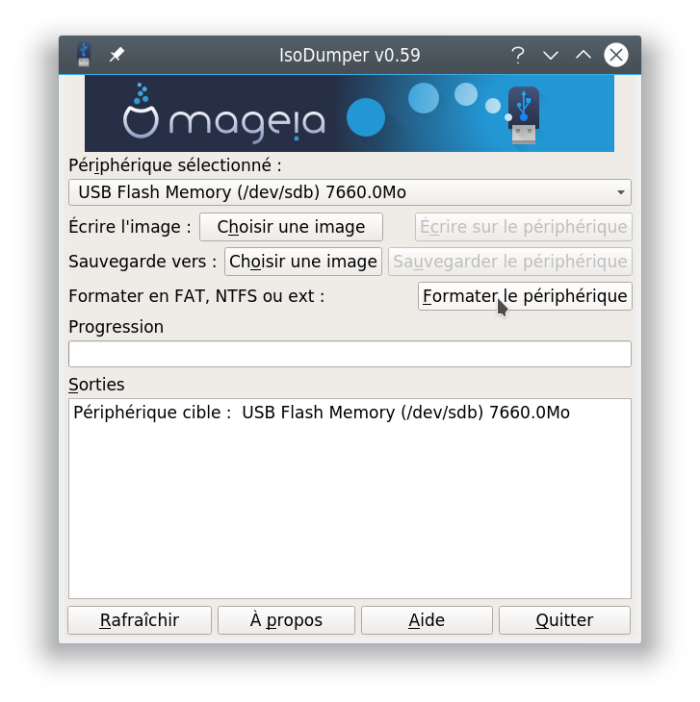Click the Rafraîchir button
Image resolution: width=700 pixels, height=702 pixels.
click(x=139, y=621)
